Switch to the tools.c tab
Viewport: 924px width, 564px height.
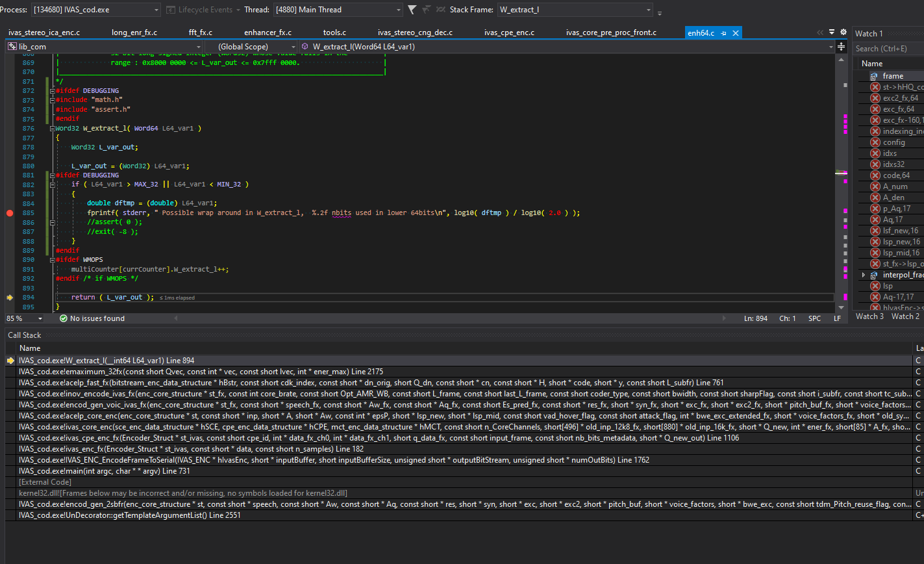pos(334,32)
